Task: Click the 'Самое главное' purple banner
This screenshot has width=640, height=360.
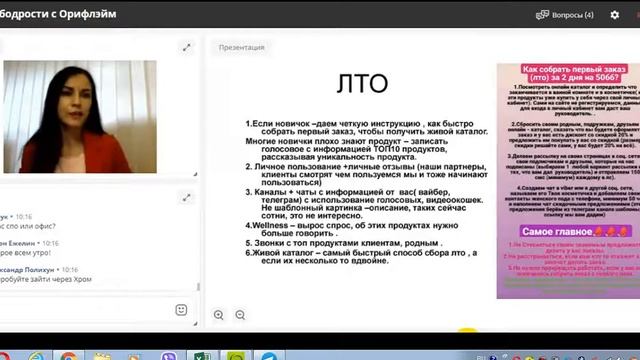Action: pyautogui.click(x=576, y=231)
